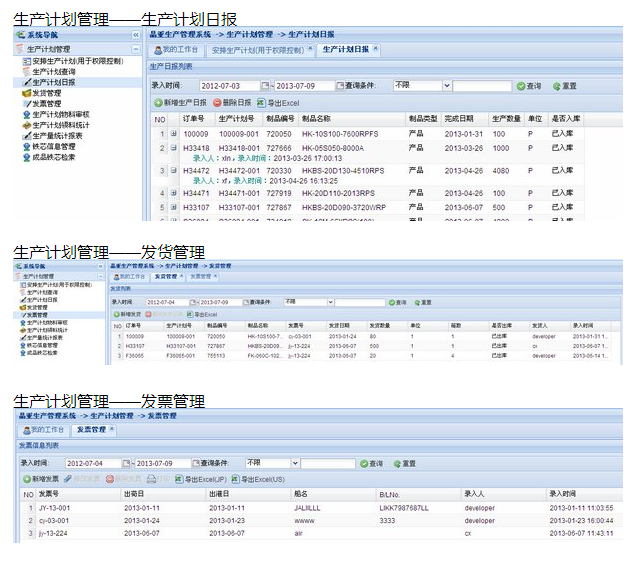Viewport: 641px width, 576px height.
Task: Collapse expanded row of order H33418
Action: click(174, 148)
